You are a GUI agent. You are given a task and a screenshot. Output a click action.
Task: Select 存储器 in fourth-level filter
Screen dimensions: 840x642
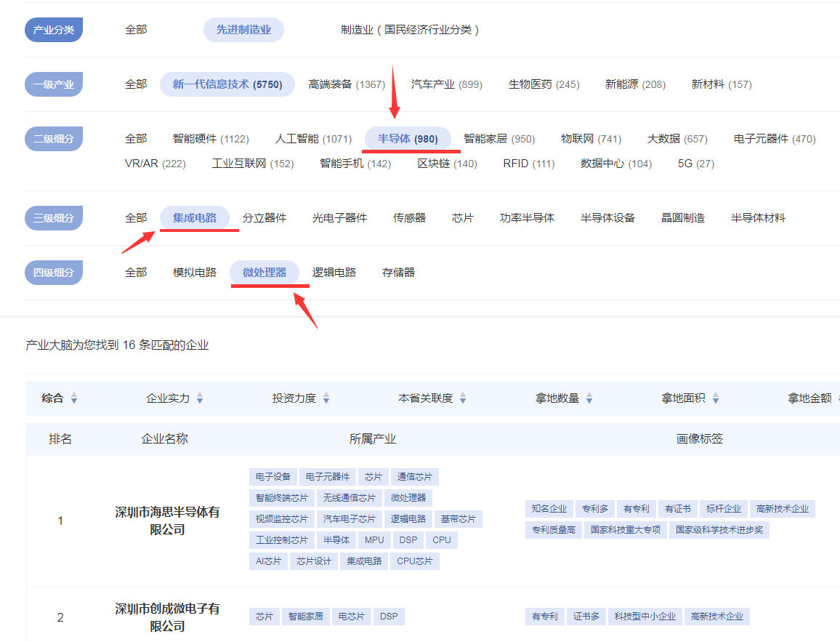[398, 273]
